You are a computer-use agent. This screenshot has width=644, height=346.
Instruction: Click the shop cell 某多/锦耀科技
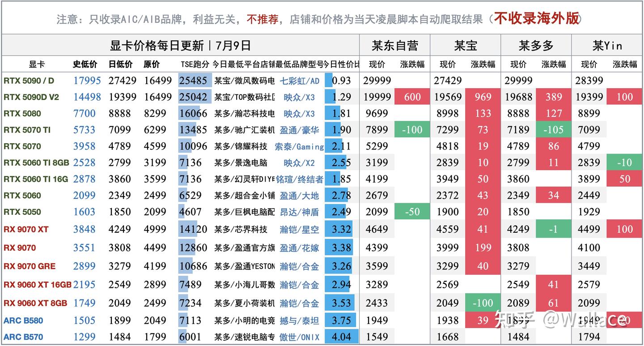coord(241,146)
